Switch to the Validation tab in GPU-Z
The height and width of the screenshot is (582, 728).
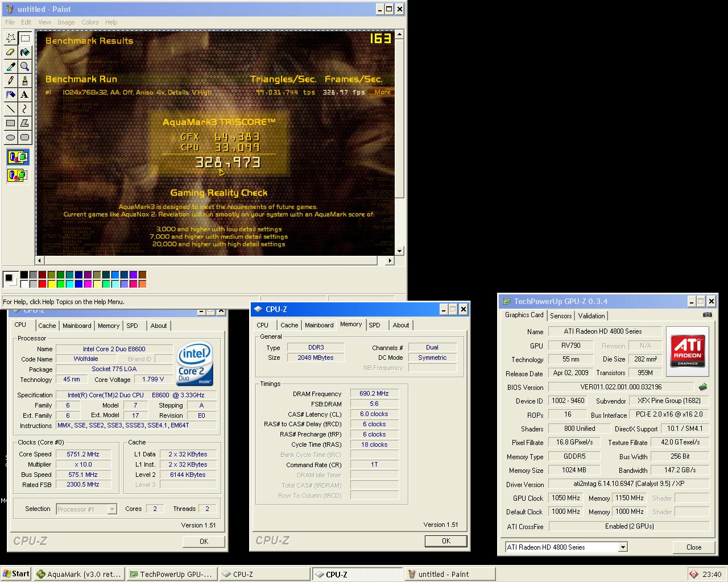coord(591,316)
